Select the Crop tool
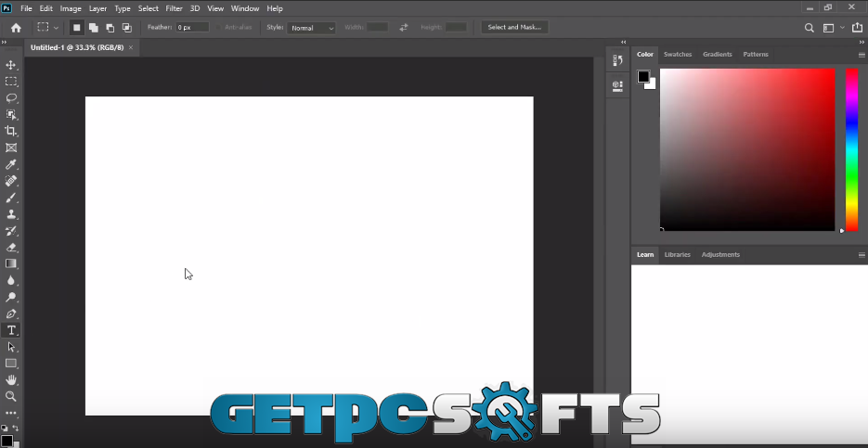This screenshot has height=448, width=868. [x=10, y=131]
